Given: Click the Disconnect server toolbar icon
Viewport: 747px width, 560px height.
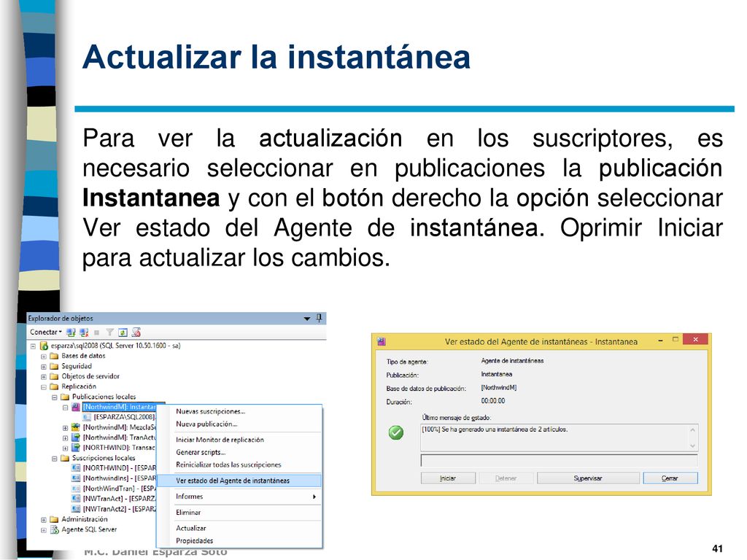Looking at the screenshot, I should coord(84,332).
